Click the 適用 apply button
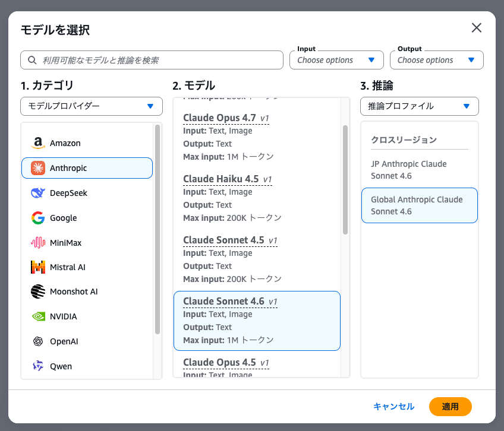 click(450, 406)
